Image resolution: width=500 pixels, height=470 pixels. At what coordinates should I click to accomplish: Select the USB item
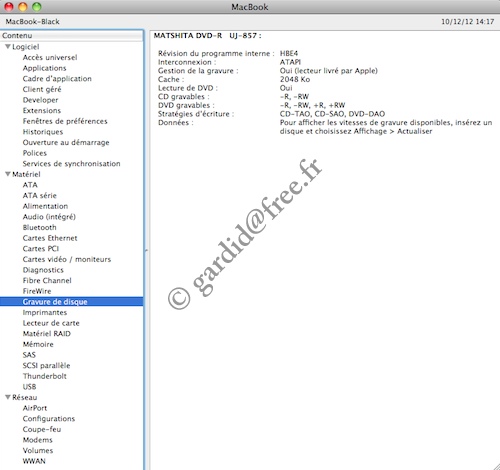[29, 387]
